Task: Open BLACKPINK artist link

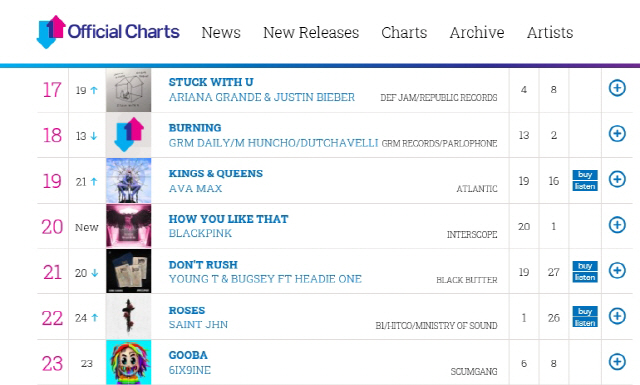Action: (200, 233)
